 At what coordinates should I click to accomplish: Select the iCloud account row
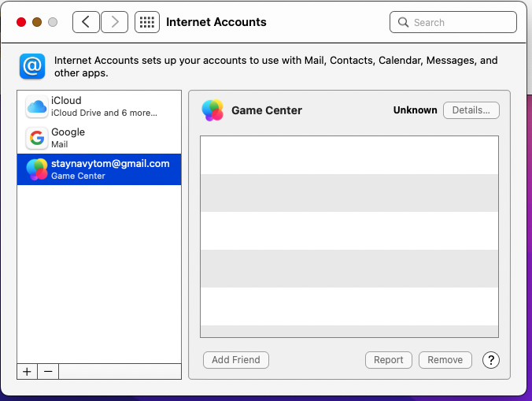coord(102,106)
